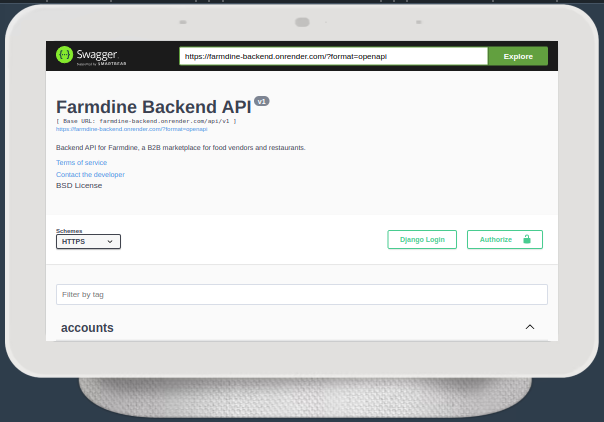Click the Backend API for Farmdine description

pyautogui.click(x=181, y=147)
